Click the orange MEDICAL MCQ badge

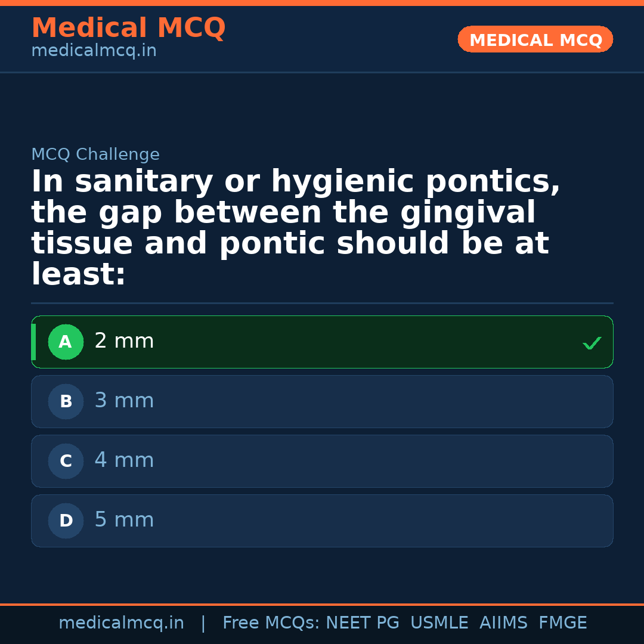pos(535,39)
